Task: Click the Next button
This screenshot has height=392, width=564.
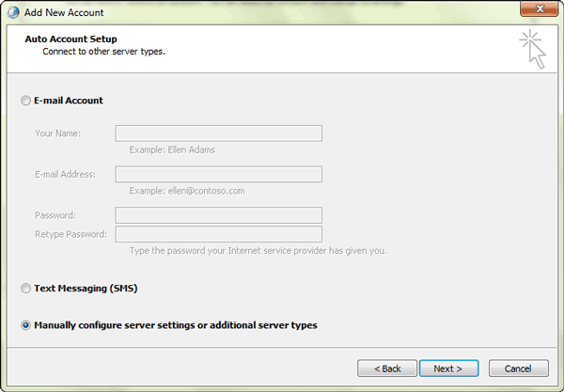Action: tap(448, 368)
